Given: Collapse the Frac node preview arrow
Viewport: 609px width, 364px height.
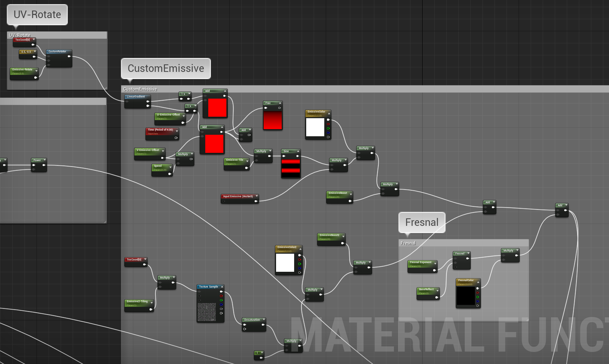Looking at the screenshot, I should coord(280,103).
